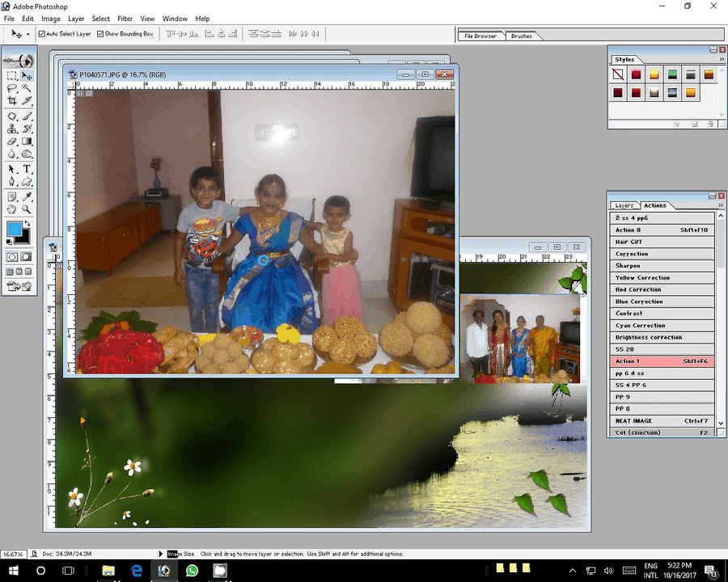The image size is (728, 582).
Task: Select the History Brush tool
Action: [x=27, y=129]
